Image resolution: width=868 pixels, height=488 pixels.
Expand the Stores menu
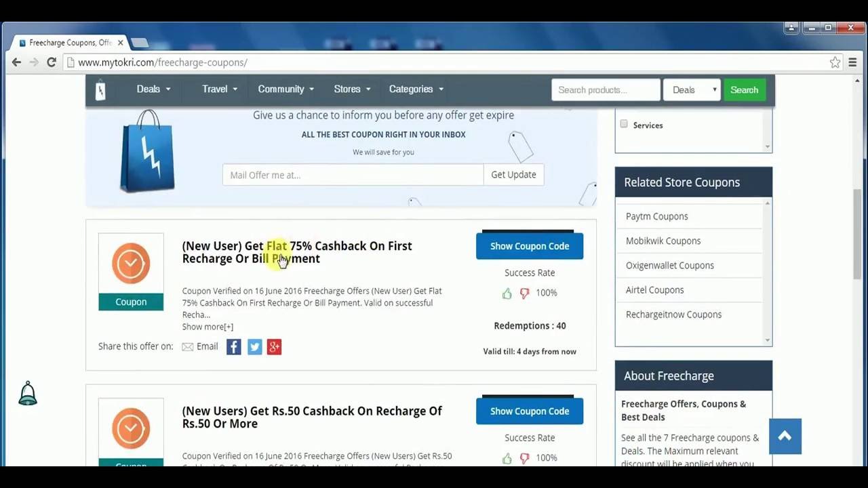(352, 89)
